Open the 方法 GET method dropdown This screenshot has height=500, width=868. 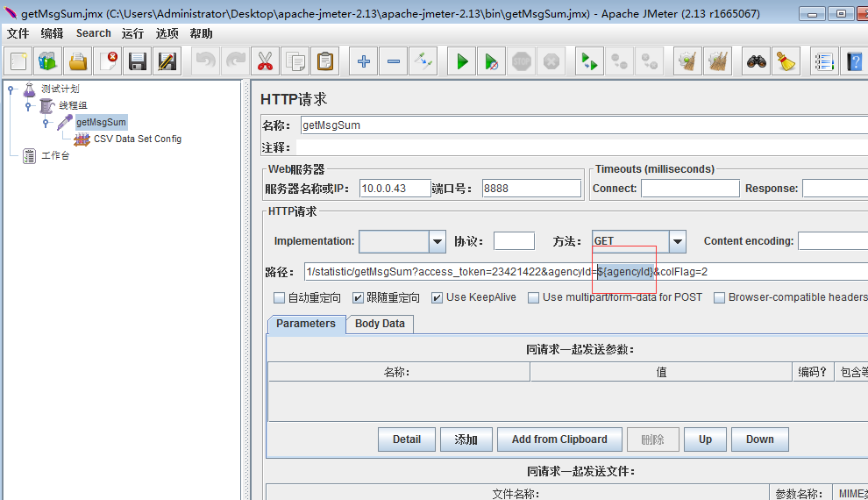tap(678, 241)
